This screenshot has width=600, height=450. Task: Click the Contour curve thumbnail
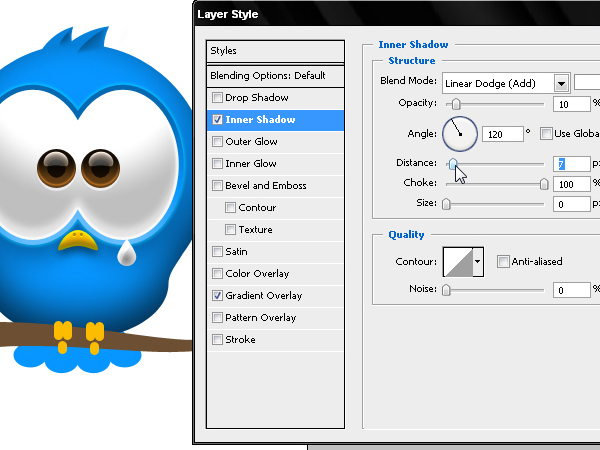(x=457, y=262)
